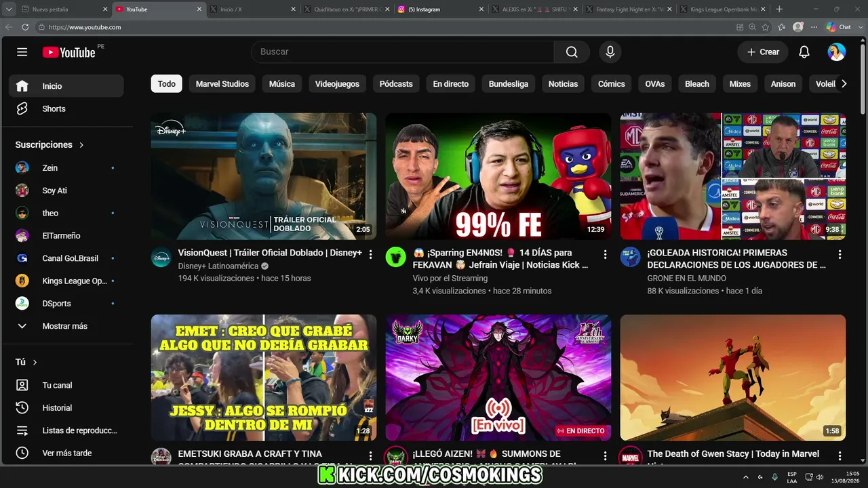Click the Buscar search field
Screen dimensions: 868x488
coord(402,52)
